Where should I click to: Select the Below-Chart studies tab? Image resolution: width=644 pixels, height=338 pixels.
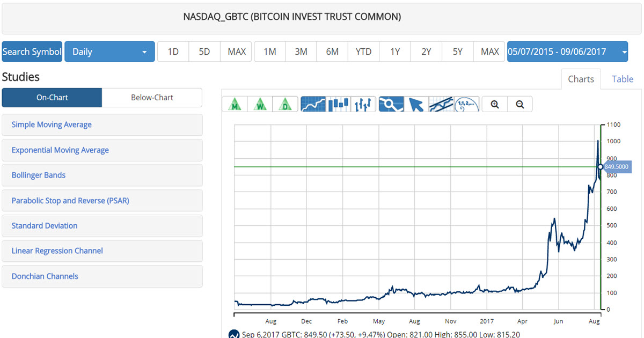pyautogui.click(x=152, y=98)
